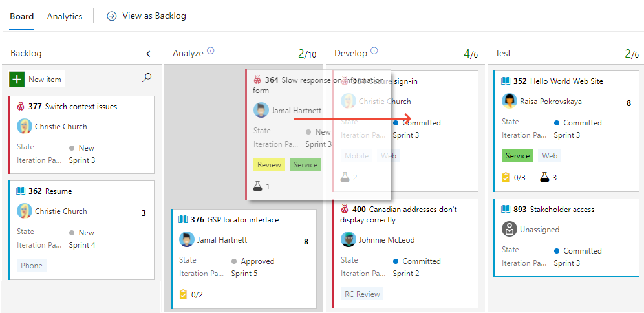The height and width of the screenshot is (313, 644).
Task: Switch to the Board tab
Action: click(x=22, y=16)
